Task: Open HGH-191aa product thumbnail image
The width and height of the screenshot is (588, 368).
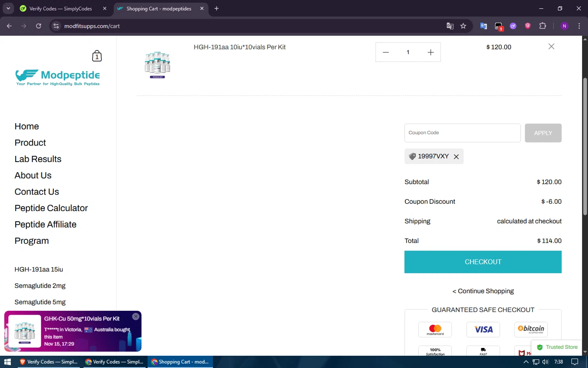Action: coord(157,65)
